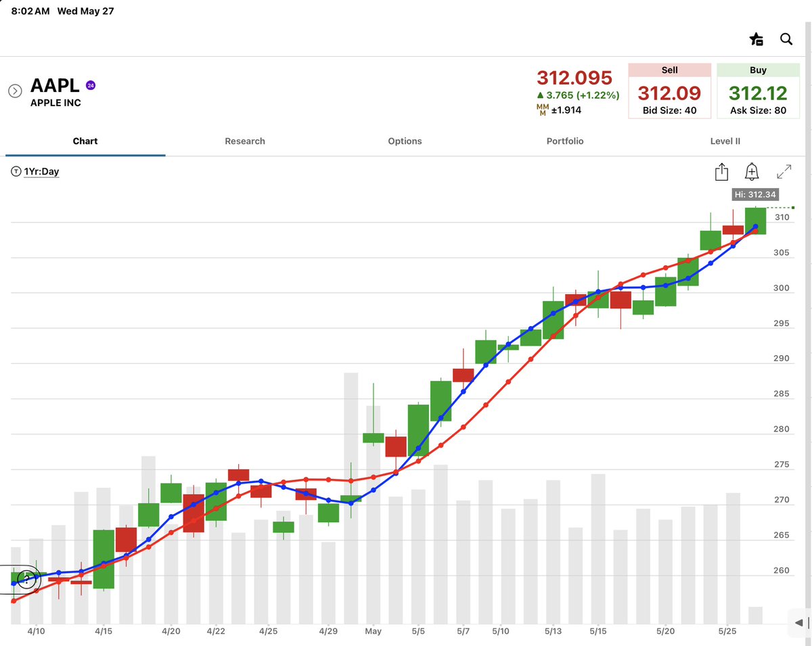The width and height of the screenshot is (812, 646).
Task: Select the ask price 312.12
Action: coord(758,93)
